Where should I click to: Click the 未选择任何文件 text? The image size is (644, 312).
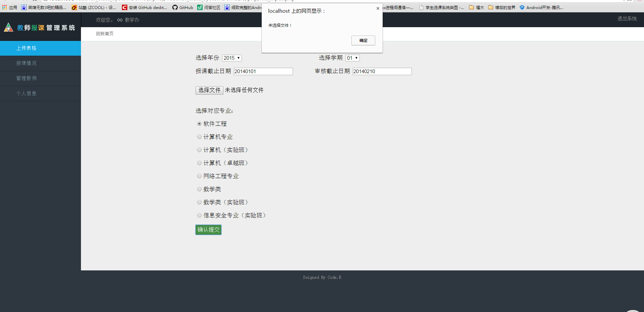point(244,90)
